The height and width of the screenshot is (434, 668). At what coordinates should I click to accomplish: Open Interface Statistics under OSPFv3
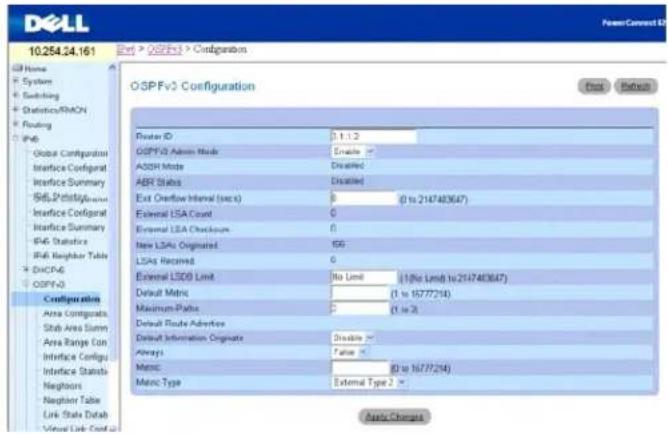75,371
